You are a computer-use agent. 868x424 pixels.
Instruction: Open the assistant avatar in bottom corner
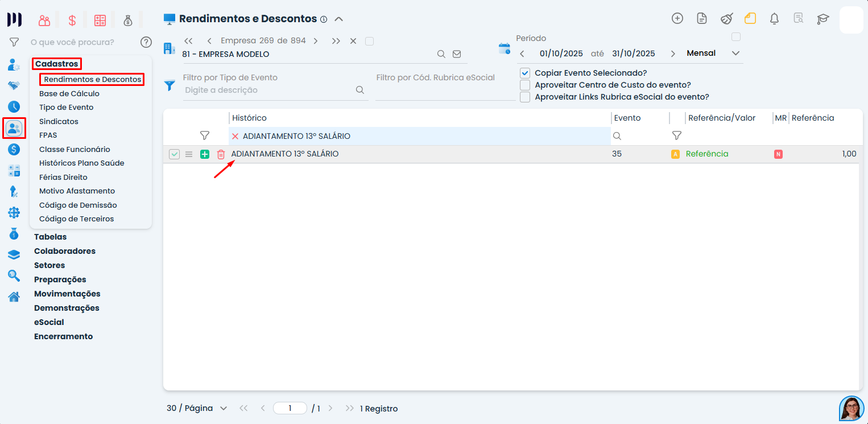click(852, 408)
